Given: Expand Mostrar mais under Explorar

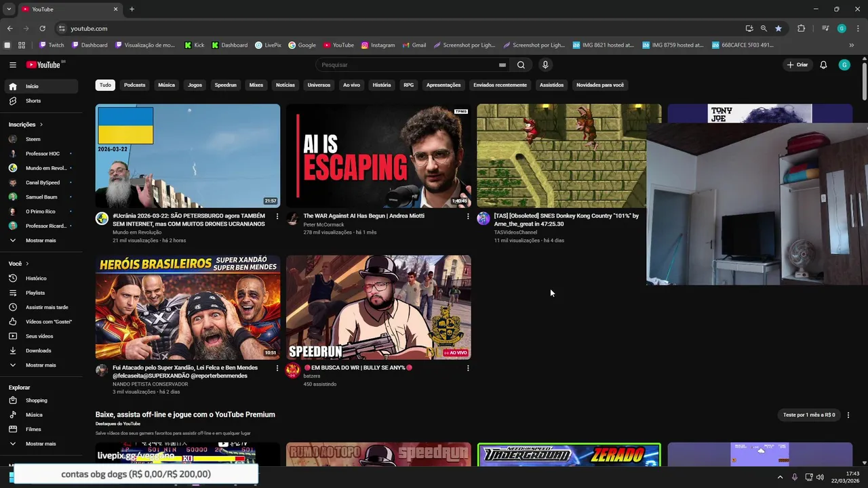Looking at the screenshot, I should pyautogui.click(x=42, y=444).
